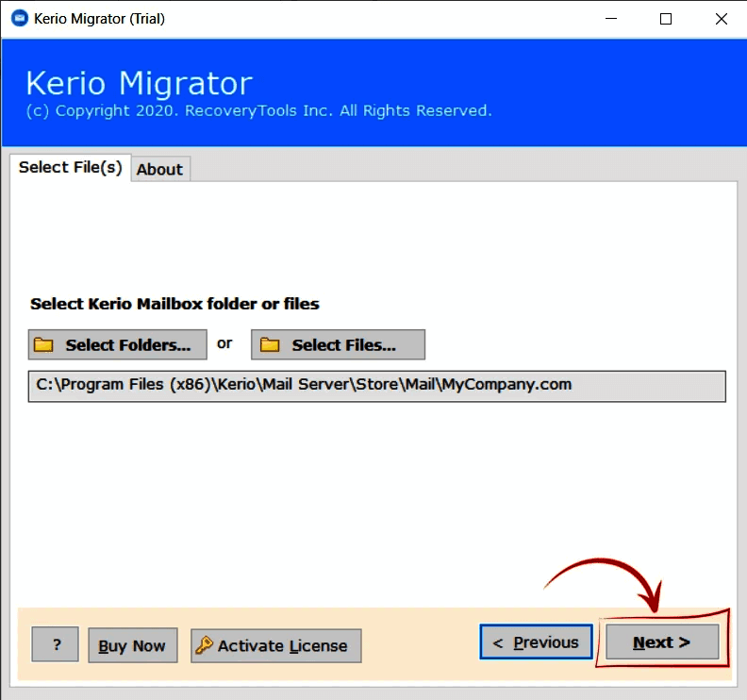This screenshot has width=747, height=700.
Task: Open the About tab
Action: (x=159, y=169)
